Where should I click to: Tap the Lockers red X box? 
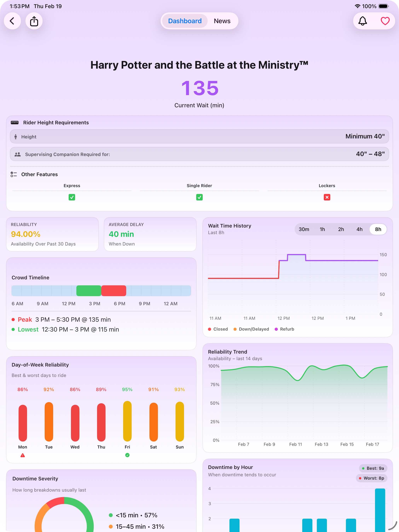(327, 197)
